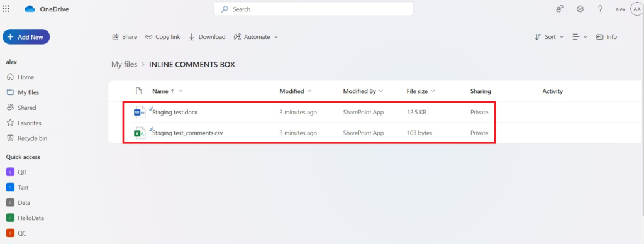The image size is (644, 244).
Task: Click the Activity column header
Action: (552, 91)
